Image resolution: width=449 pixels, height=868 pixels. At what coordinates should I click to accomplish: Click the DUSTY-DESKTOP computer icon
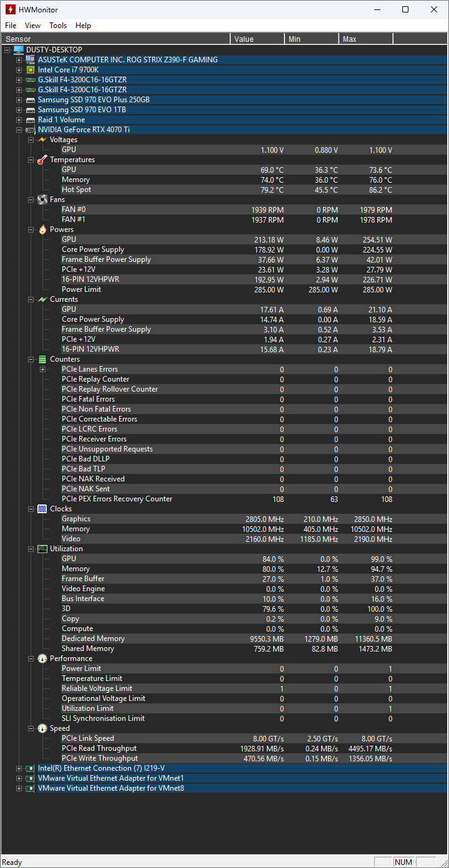click(19, 50)
